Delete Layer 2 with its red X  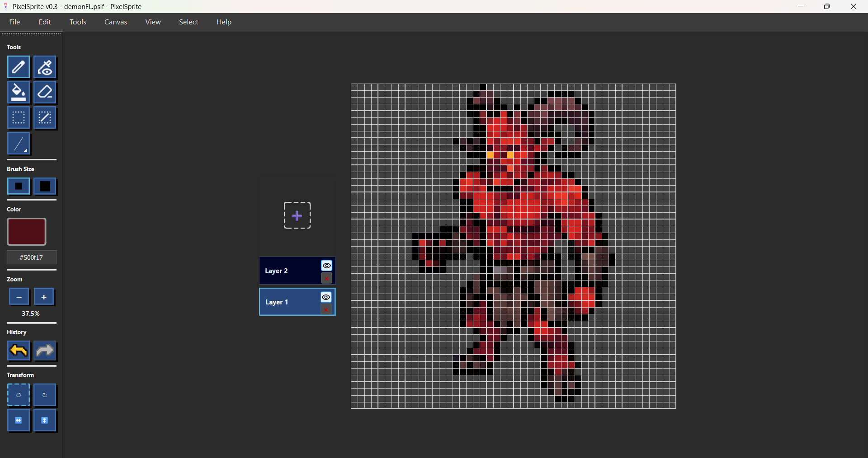click(326, 278)
